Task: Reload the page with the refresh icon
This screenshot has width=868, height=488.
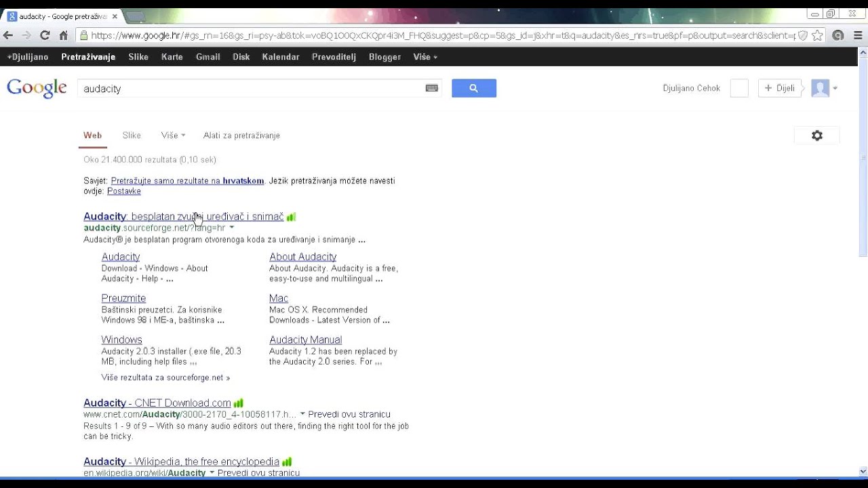Action: tap(45, 35)
